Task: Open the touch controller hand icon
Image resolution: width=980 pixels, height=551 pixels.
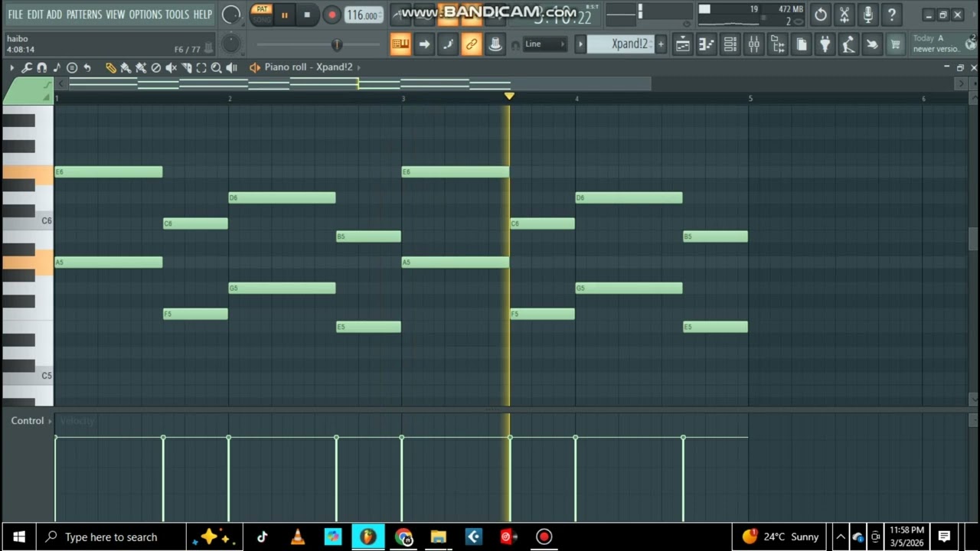Action: pos(872,44)
